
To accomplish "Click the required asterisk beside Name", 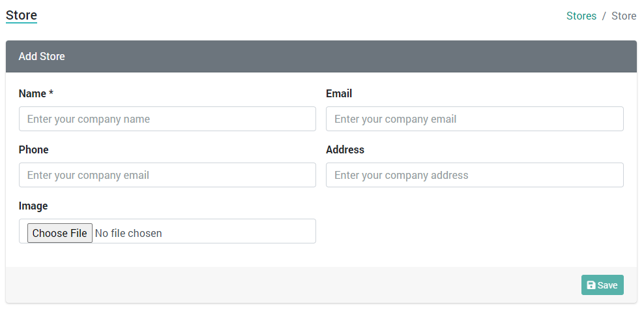I will pyautogui.click(x=51, y=93).
